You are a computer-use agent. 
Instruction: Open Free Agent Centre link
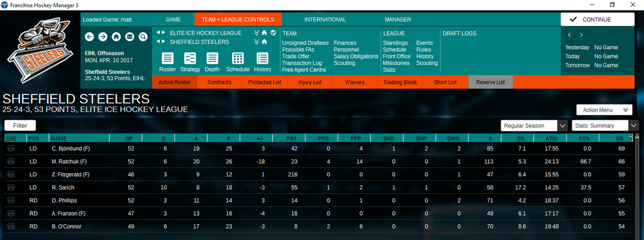click(x=304, y=69)
